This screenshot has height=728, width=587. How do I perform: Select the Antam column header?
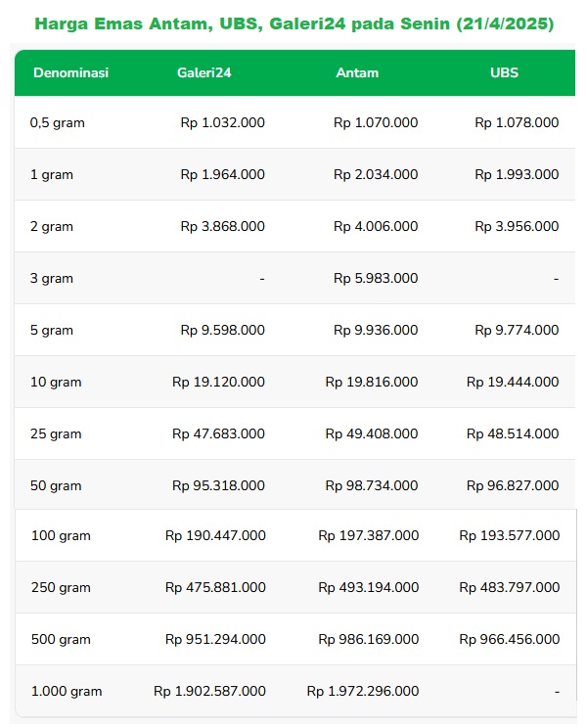tap(357, 72)
